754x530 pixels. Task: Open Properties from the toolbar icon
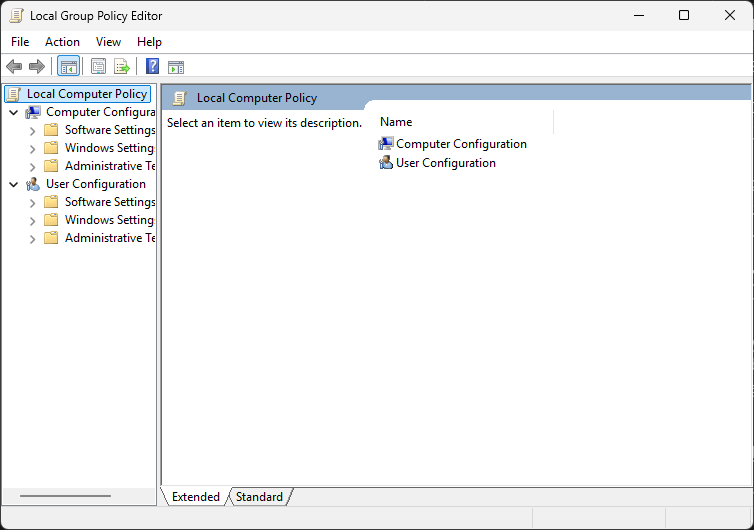click(98, 67)
